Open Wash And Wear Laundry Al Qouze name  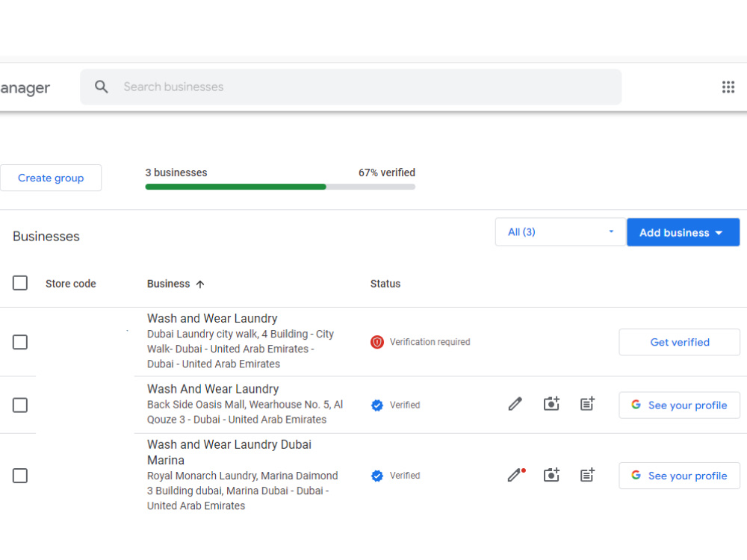pyautogui.click(x=212, y=389)
